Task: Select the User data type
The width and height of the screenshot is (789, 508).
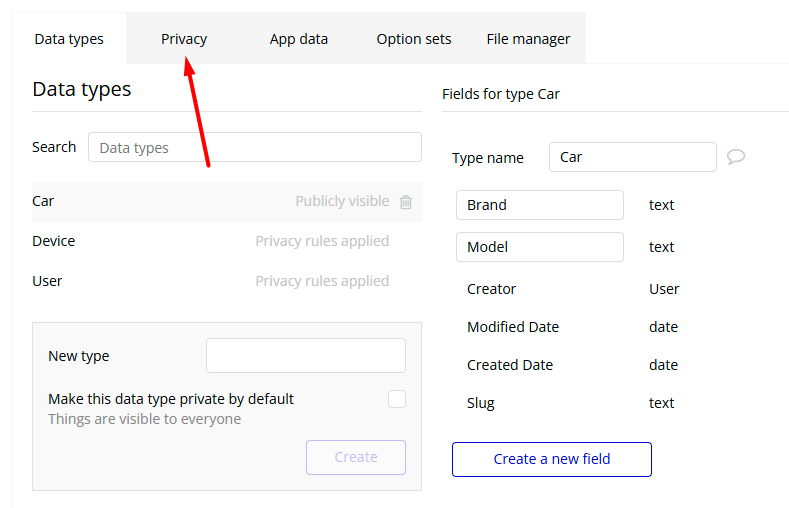Action: click(47, 281)
